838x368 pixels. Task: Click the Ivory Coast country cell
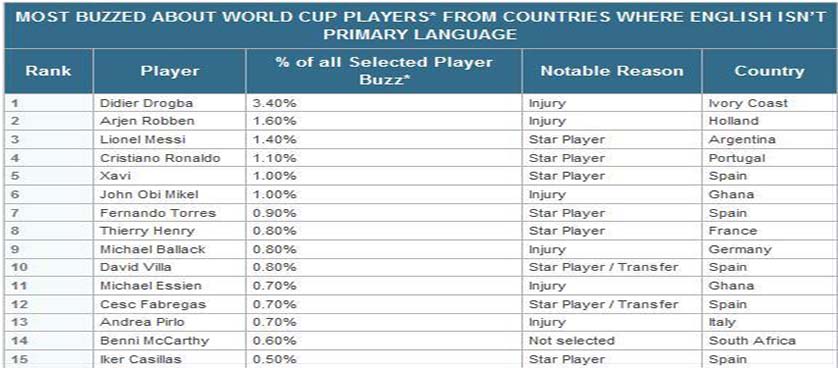pos(769,103)
